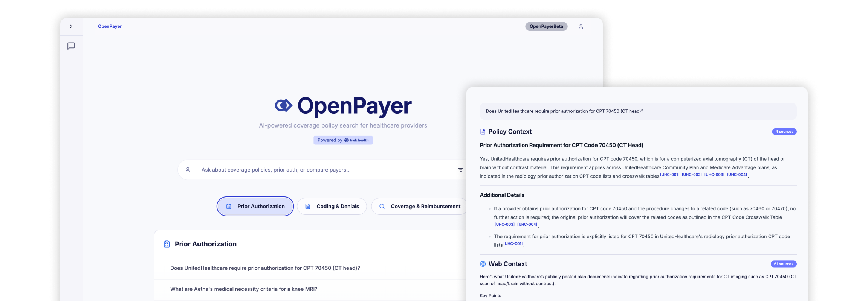Follow the Powered by trek health badge
The height and width of the screenshot is (301, 868).
click(343, 140)
